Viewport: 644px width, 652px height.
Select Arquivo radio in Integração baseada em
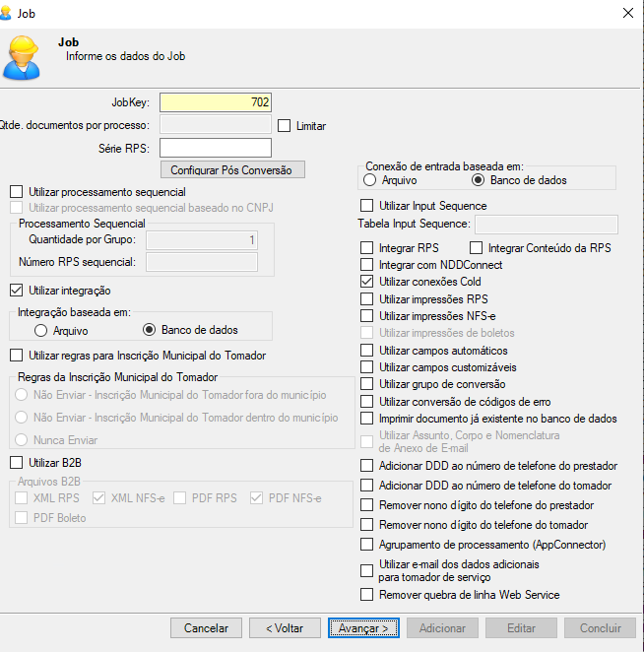coord(41,330)
